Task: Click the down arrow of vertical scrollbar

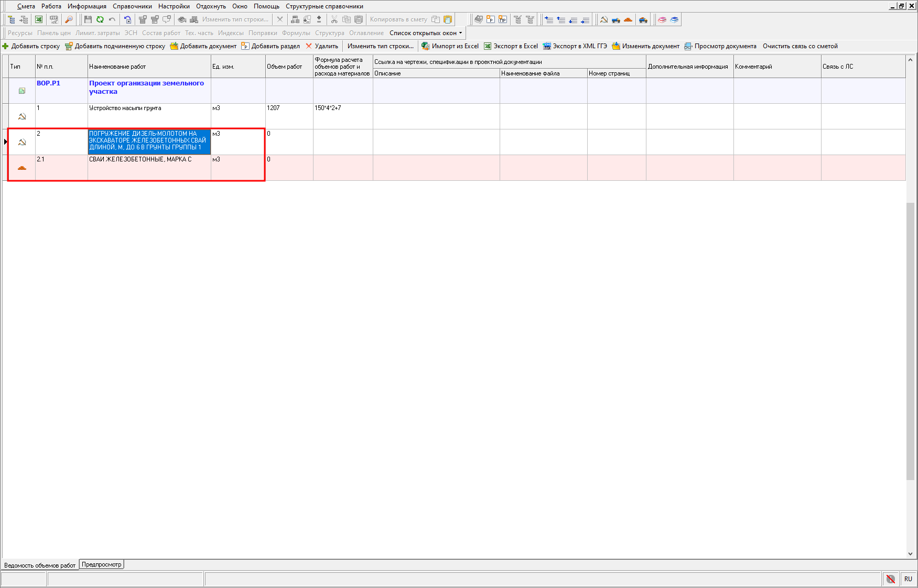Action: tap(910, 553)
